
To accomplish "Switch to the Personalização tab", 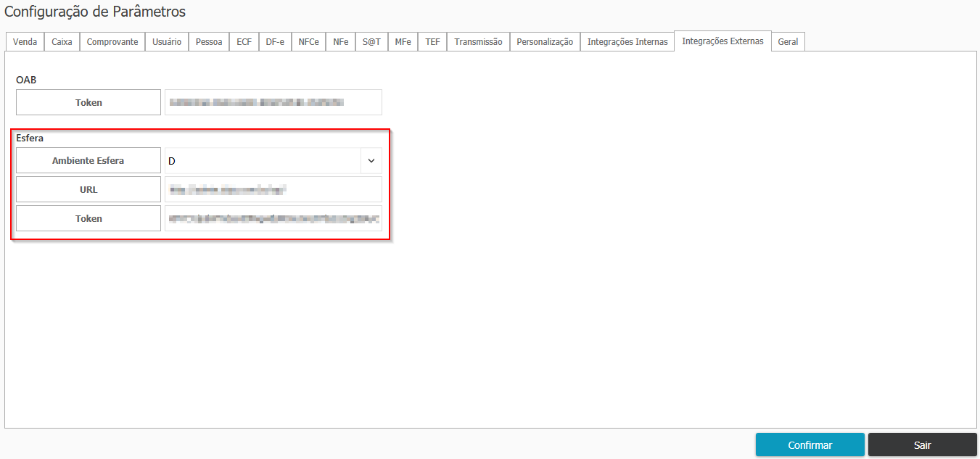I will pos(545,42).
